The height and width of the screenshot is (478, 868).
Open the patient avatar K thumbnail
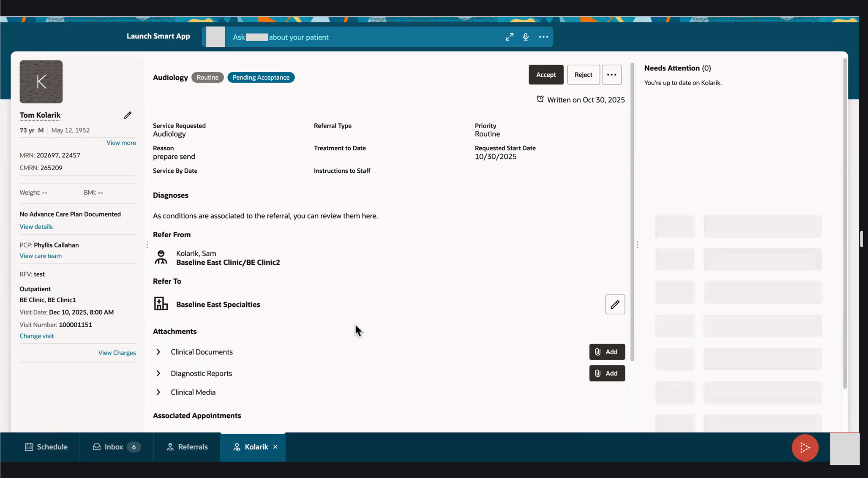41,82
